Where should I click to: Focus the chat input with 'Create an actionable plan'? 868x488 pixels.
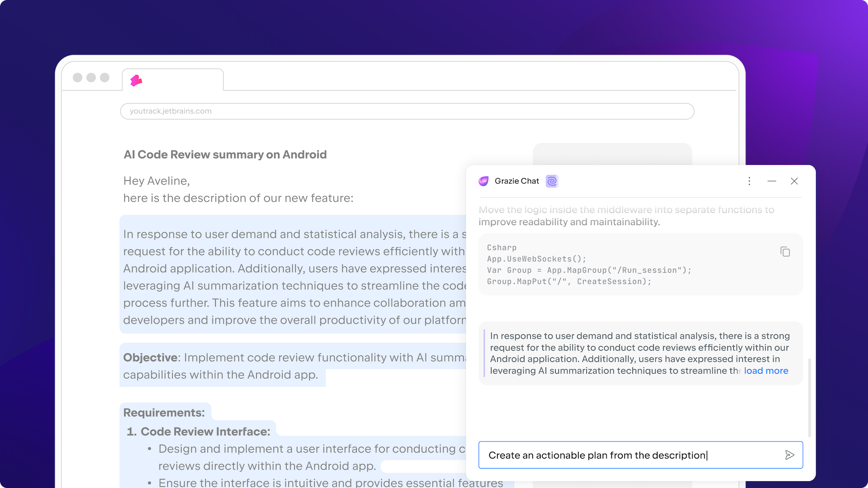(641, 455)
